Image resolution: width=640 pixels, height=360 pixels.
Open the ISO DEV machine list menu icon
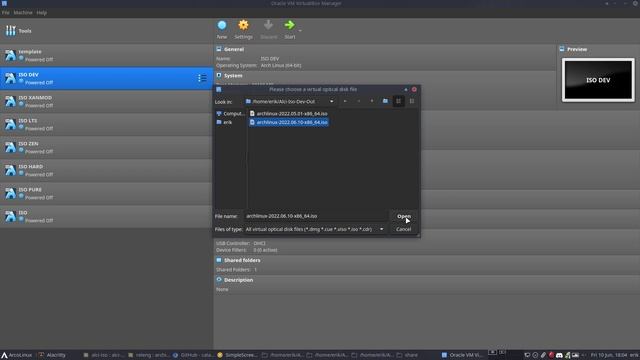point(202,78)
